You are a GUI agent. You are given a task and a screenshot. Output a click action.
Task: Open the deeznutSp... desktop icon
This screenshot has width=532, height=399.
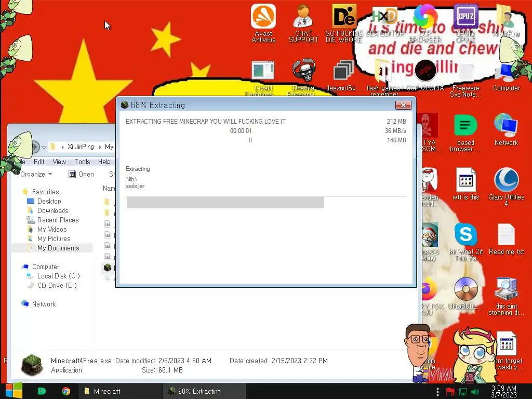pyautogui.click(x=343, y=75)
